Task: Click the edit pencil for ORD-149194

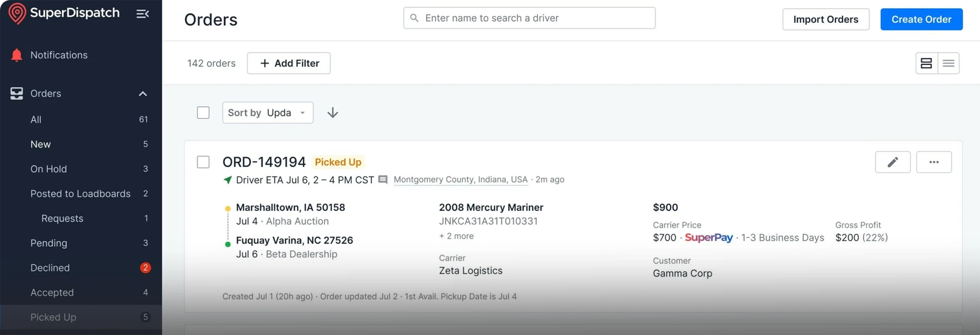Action: 892,162
